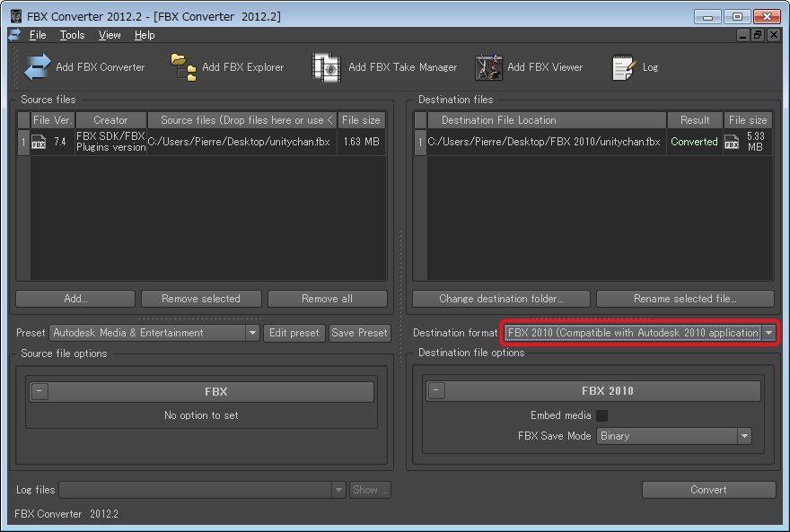This screenshot has height=532, width=790.
Task: Click the Save Preset button
Action: 359,333
